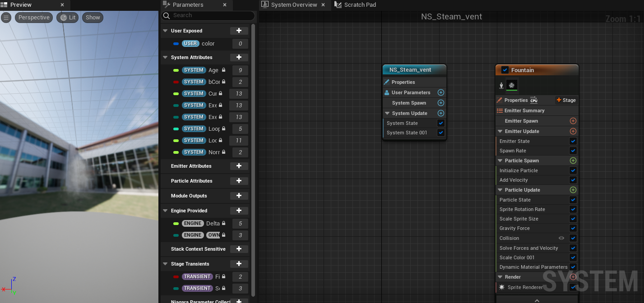
Task: Add a new User Exposed parameter
Action: [239, 31]
